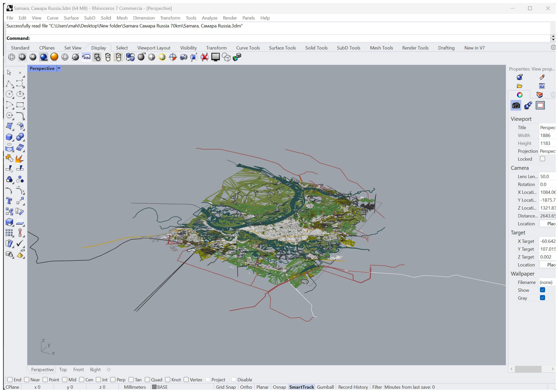Select the Polyline drawing tool
Screen dimensions: 558x392
tap(9, 84)
